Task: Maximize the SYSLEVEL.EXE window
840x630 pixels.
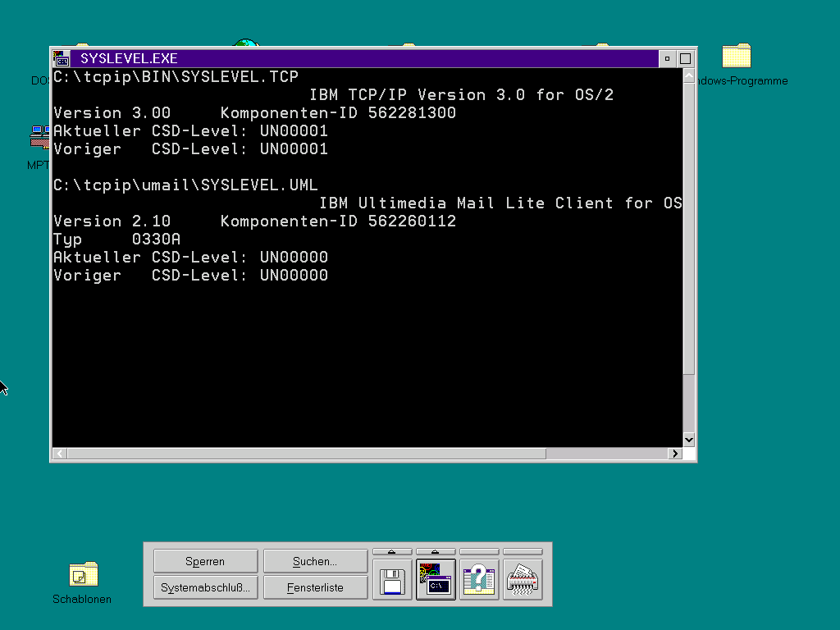Action: (685, 58)
